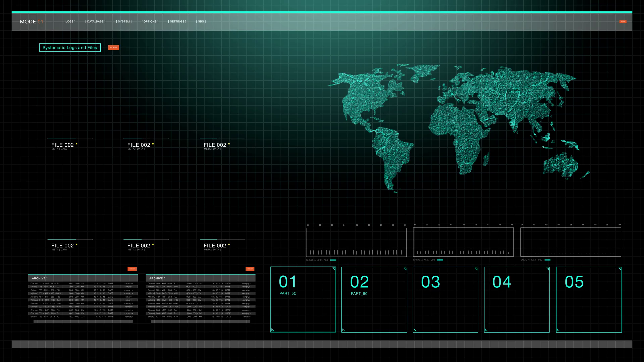Open the LOGS menu item
The width and height of the screenshot is (644, 362).
click(69, 22)
